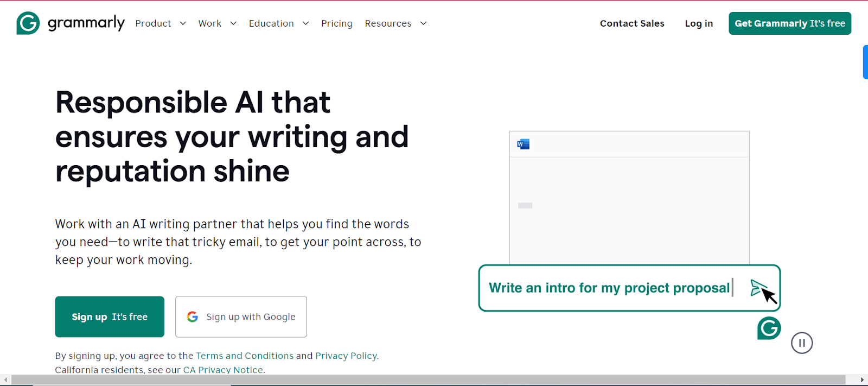The width and height of the screenshot is (868, 386).
Task: Click the scrollbar left arrow
Action: coord(5,379)
